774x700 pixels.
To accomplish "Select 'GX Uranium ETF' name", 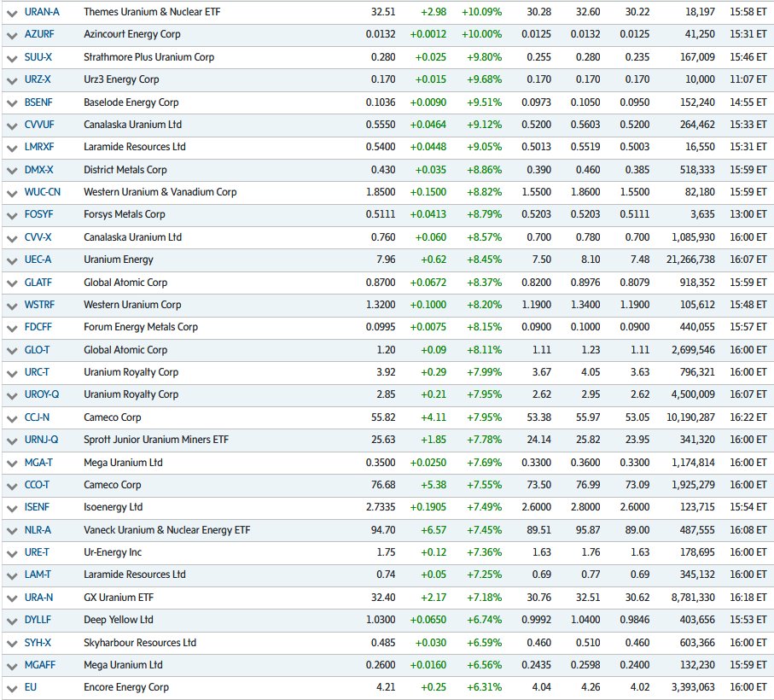I will tap(119, 598).
